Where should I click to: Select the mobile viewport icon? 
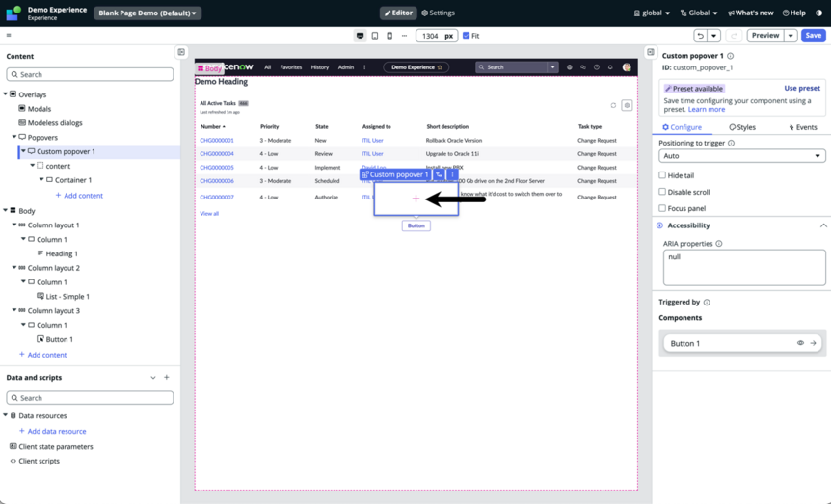(x=389, y=36)
